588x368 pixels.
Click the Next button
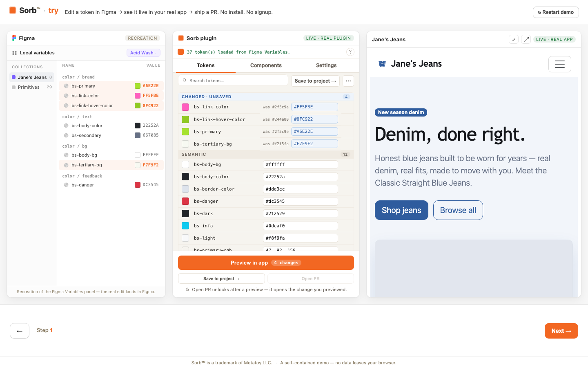coord(561,331)
